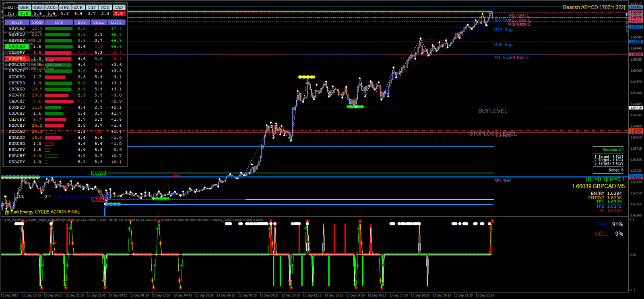
Task: Select the GBPCAD pair in the table
Action: click(17, 29)
